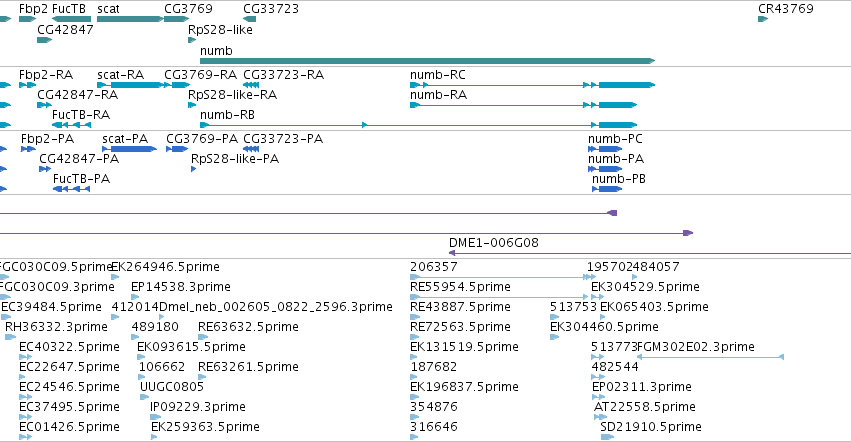
Task: Select the FucTB-PA protein feature
Action: click(x=72, y=189)
